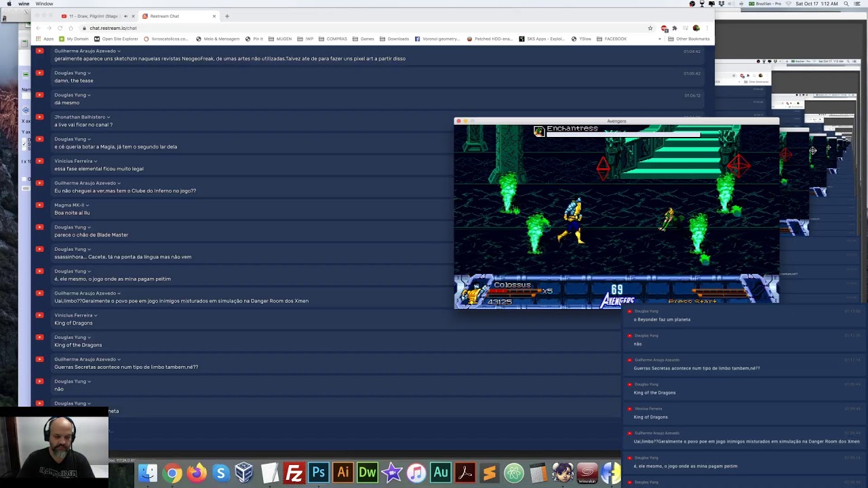Launch Photoshop from the dock

tap(319, 472)
